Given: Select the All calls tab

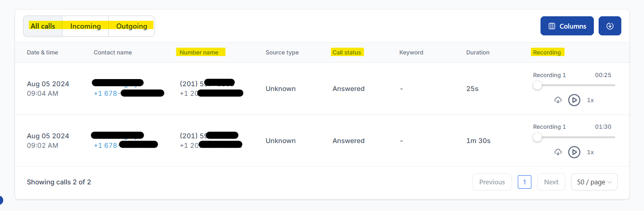Looking at the screenshot, I should pyautogui.click(x=43, y=26).
